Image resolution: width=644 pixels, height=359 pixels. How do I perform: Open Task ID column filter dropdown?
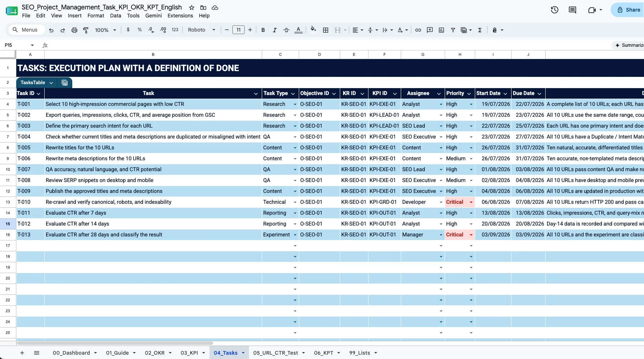(38, 94)
